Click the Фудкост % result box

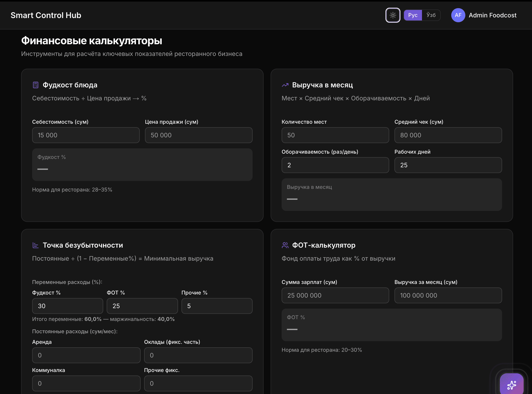click(142, 165)
